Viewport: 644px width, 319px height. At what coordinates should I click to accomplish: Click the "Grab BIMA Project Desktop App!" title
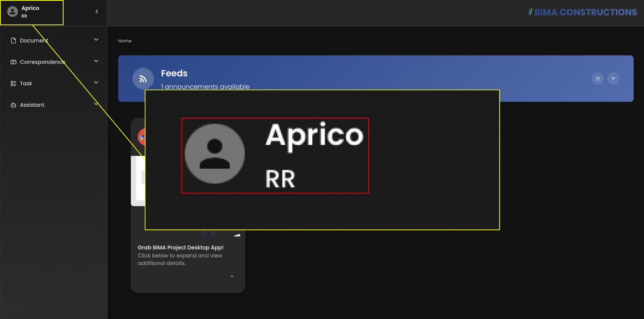click(x=180, y=247)
